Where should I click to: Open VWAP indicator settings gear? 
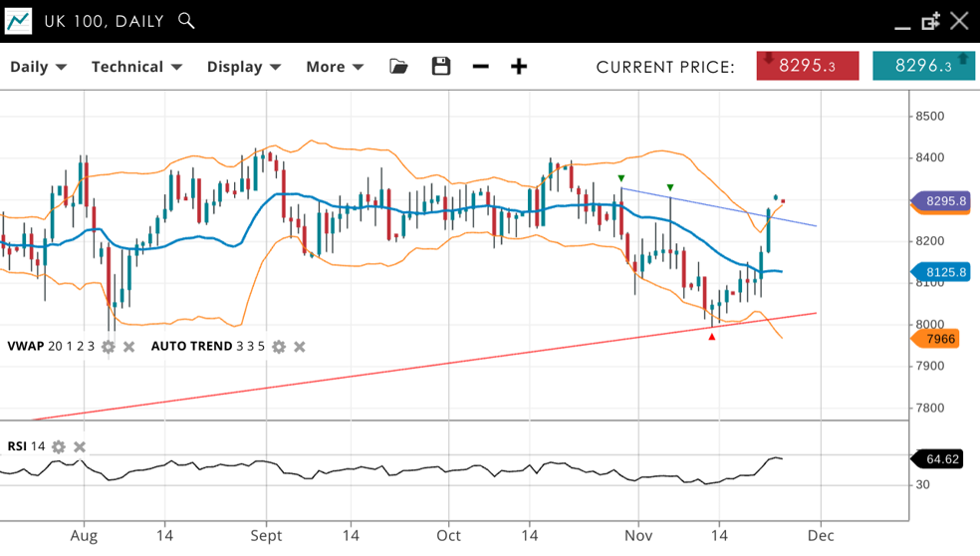pos(109,347)
